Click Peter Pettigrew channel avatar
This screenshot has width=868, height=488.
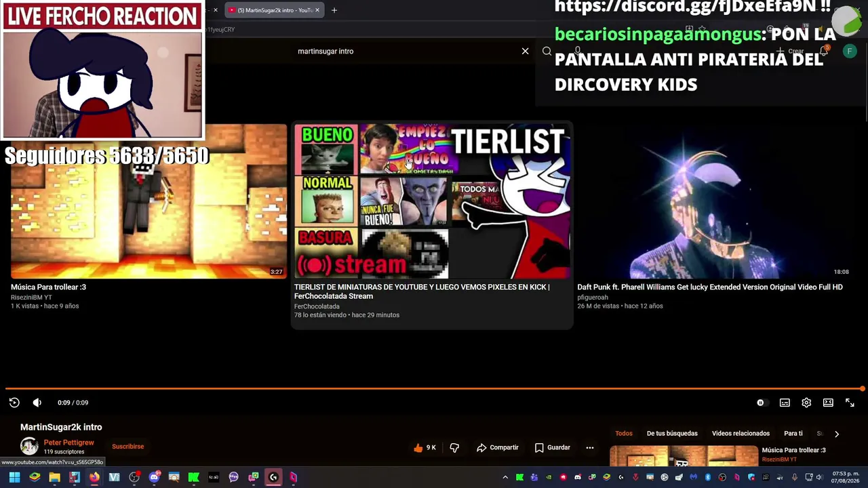pos(29,446)
